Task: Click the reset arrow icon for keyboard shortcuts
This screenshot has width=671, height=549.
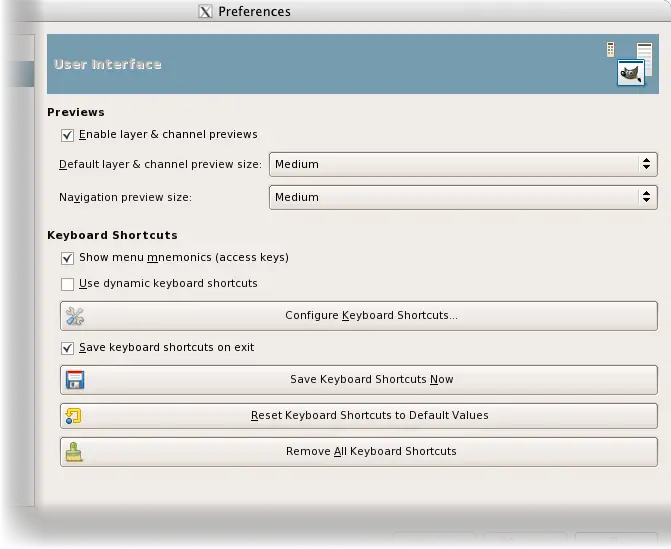Action: [x=74, y=416]
